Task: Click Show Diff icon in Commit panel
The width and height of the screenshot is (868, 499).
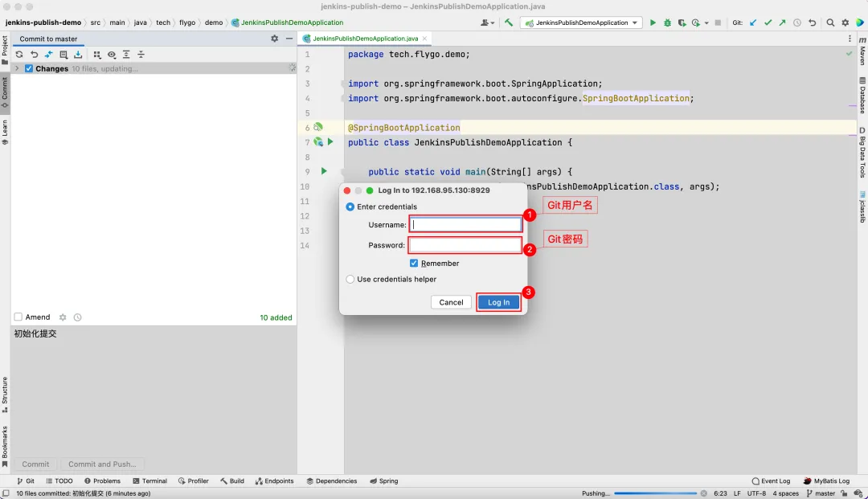Action: (49, 54)
